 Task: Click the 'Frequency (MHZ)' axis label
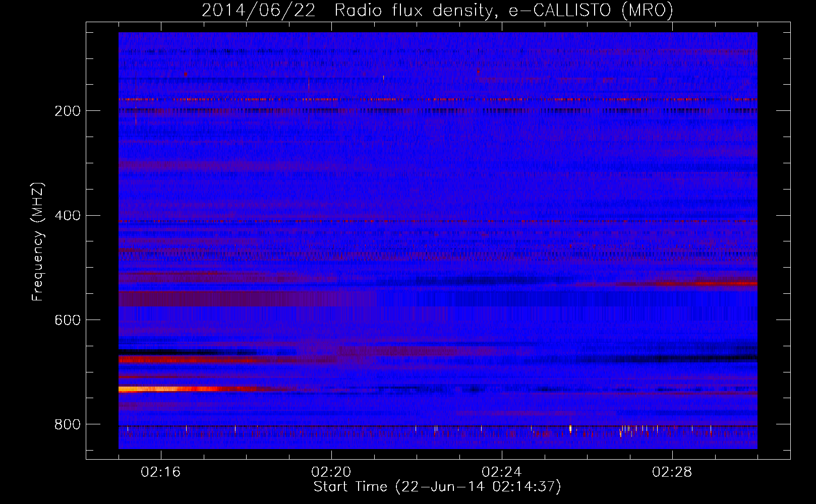coord(38,241)
